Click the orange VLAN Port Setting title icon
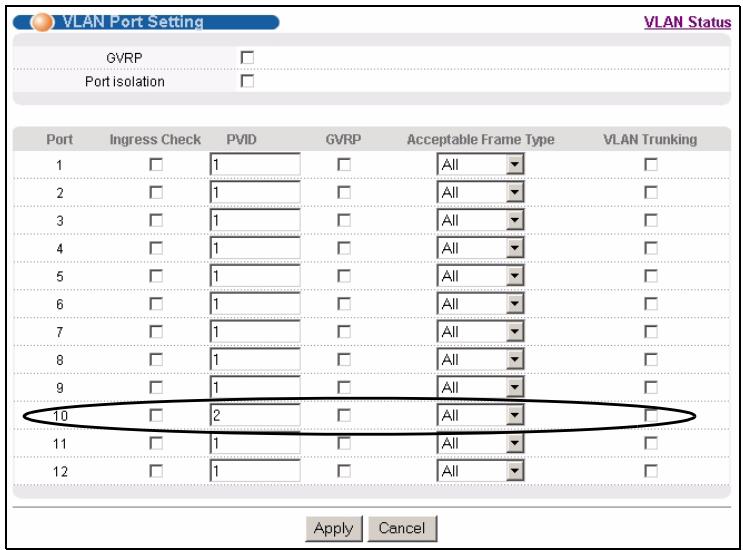This screenshot has height=550, width=743. pos(42,22)
